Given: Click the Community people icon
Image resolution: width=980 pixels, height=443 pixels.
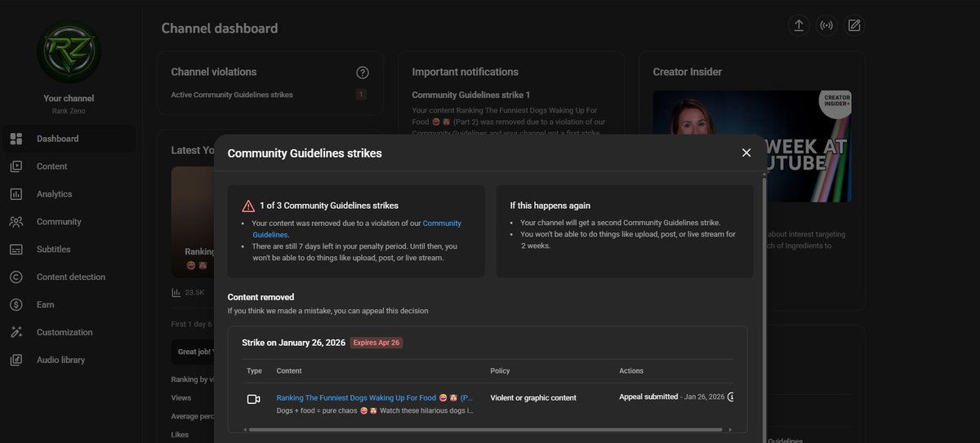Looking at the screenshot, I should click(x=16, y=222).
